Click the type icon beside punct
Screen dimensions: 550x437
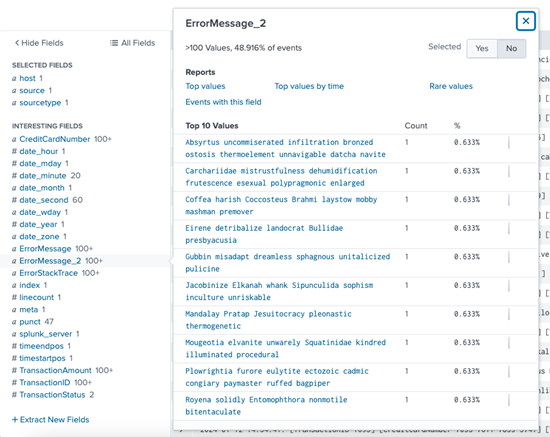click(14, 322)
